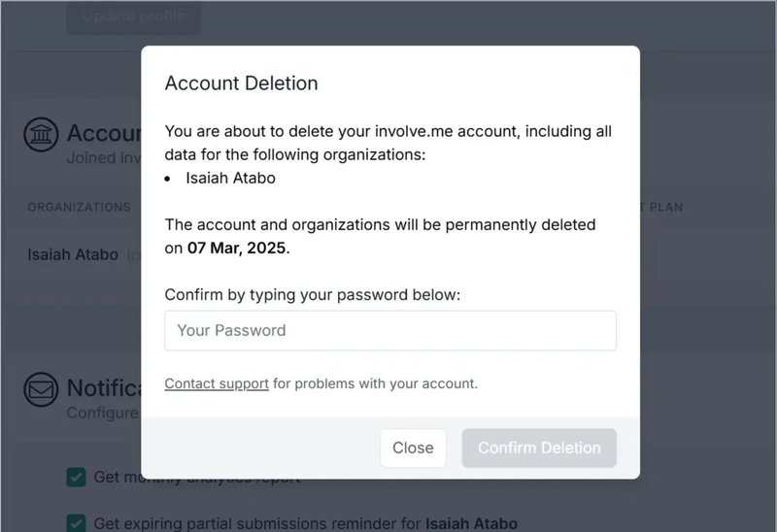Viewport: 777px width, 532px height.
Task: Toggle expiring partial submissions reminder checkbox
Action: coord(76,523)
